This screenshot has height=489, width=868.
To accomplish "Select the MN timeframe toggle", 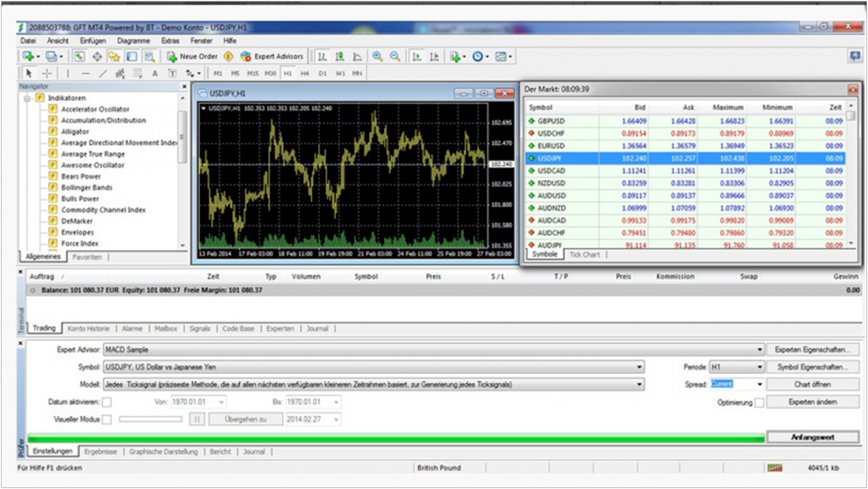I will tap(357, 73).
